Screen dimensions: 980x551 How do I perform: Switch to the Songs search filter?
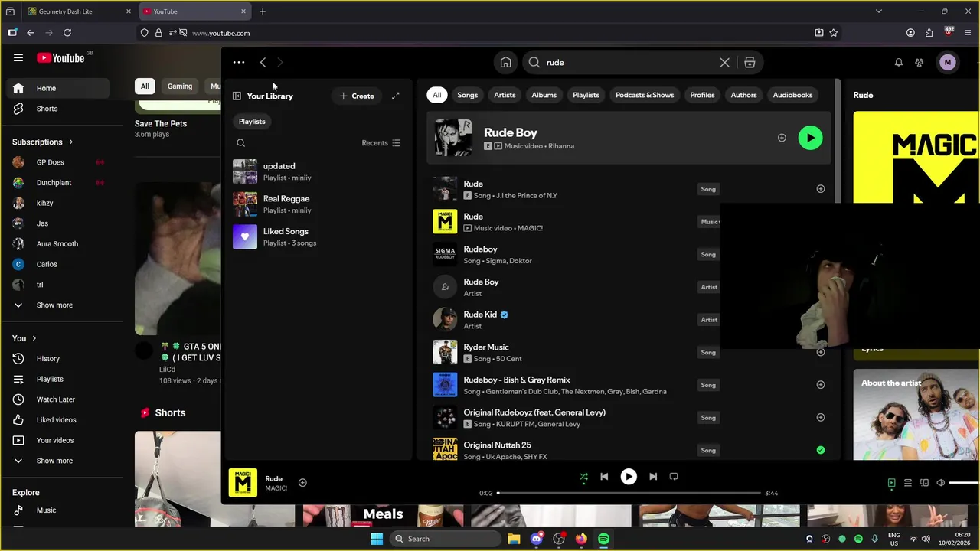467,95
